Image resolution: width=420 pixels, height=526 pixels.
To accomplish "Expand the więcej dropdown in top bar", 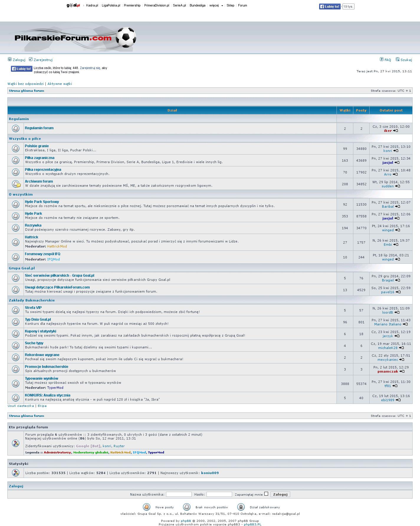I will 216,6.
